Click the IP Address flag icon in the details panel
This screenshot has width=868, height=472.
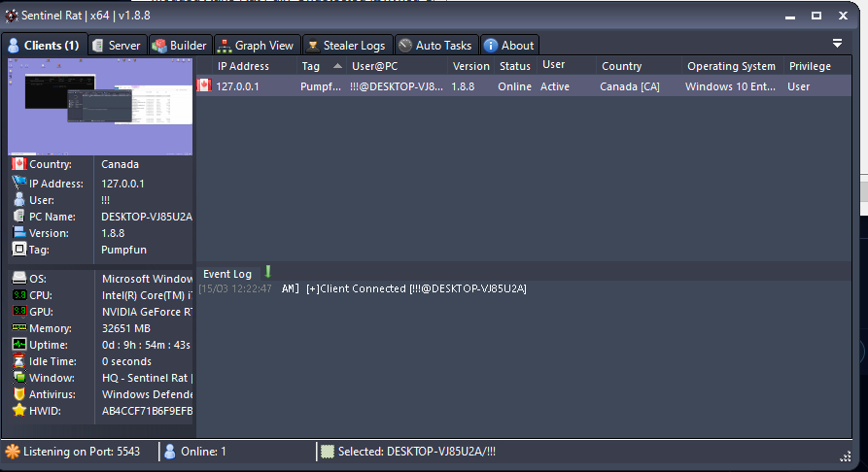(19, 182)
